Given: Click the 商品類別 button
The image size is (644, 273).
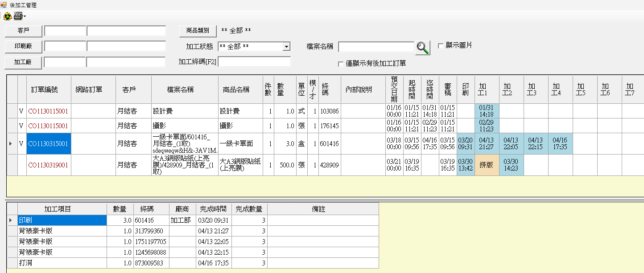Looking at the screenshot, I should (x=198, y=31).
